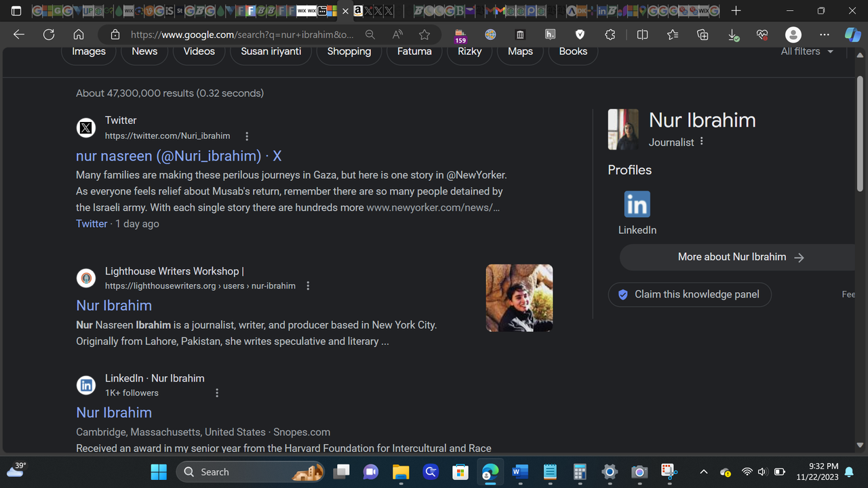Click the address bar URL field

coord(242,35)
